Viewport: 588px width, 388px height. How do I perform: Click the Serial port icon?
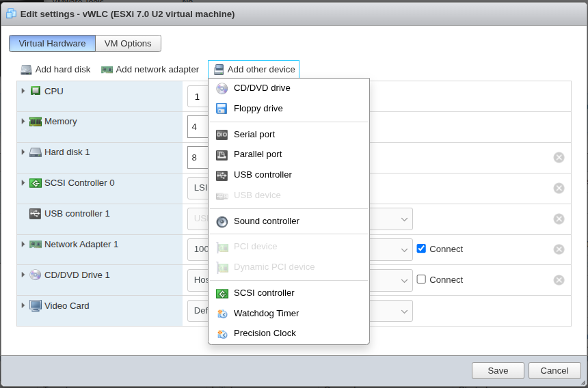222,135
